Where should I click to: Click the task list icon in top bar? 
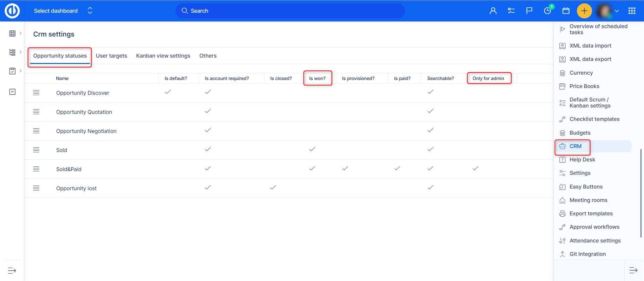511,11
